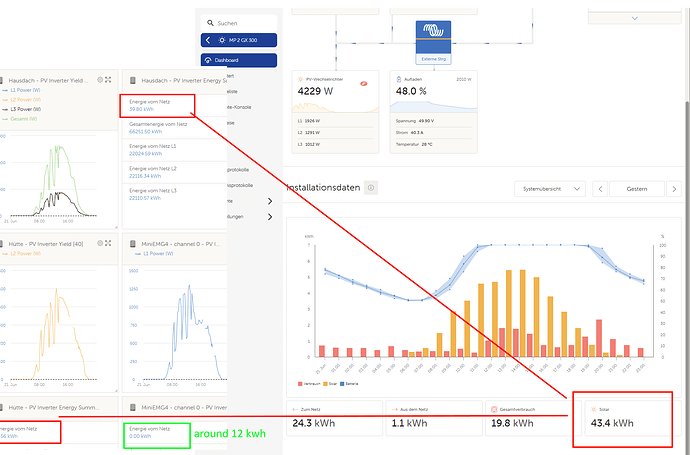This screenshot has width=690, height=455.
Task: Click the Victron Externe Strg device tile
Action: [x=433, y=42]
